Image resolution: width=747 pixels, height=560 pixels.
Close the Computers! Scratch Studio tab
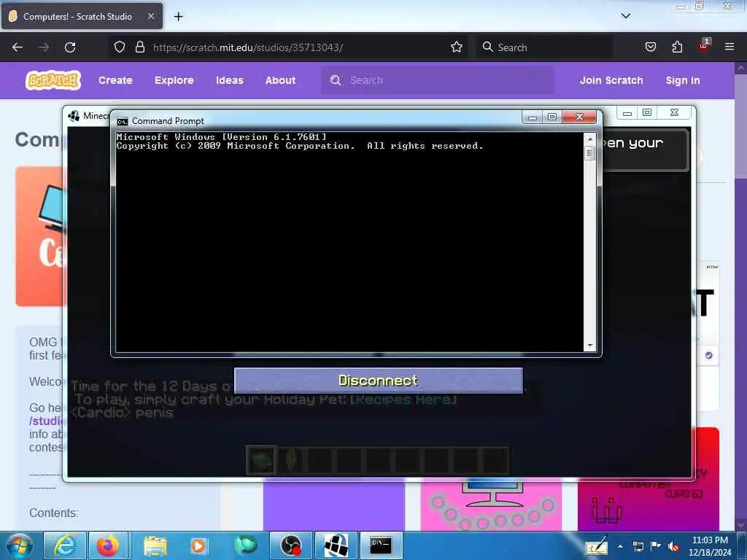pyautogui.click(x=150, y=16)
